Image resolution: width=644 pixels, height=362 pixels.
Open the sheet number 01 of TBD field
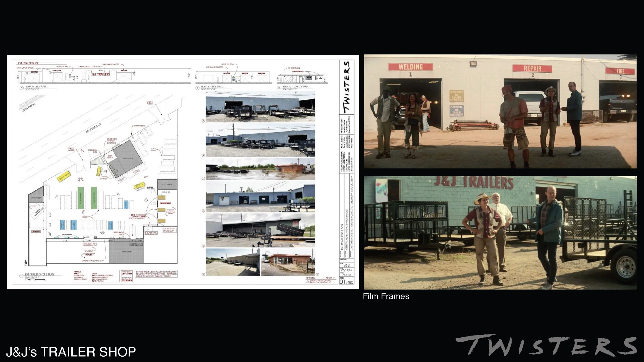point(346,281)
